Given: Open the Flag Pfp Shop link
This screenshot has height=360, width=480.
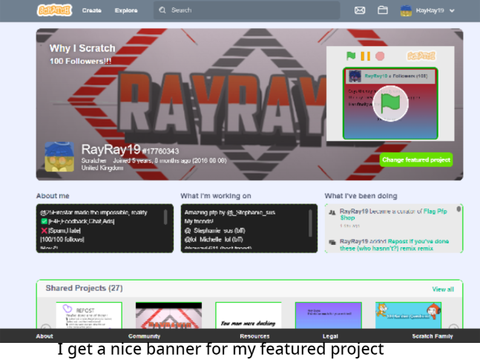Looking at the screenshot, I should tap(393, 214).
